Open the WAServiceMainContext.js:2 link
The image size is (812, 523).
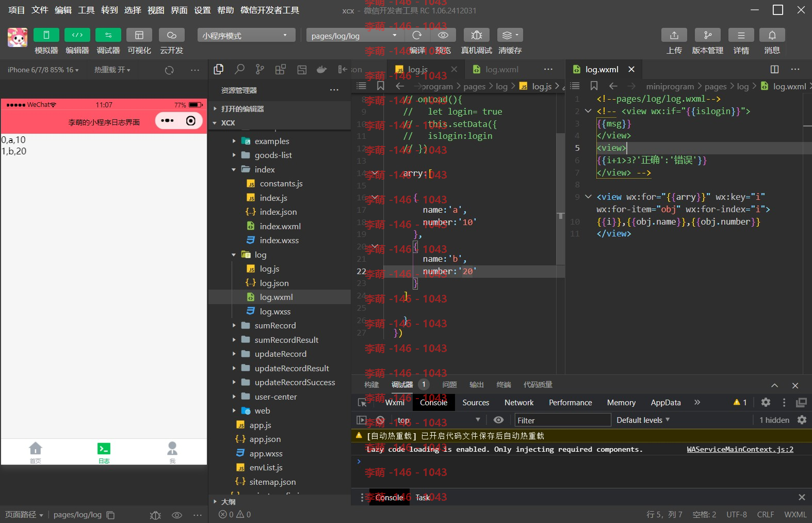point(740,449)
